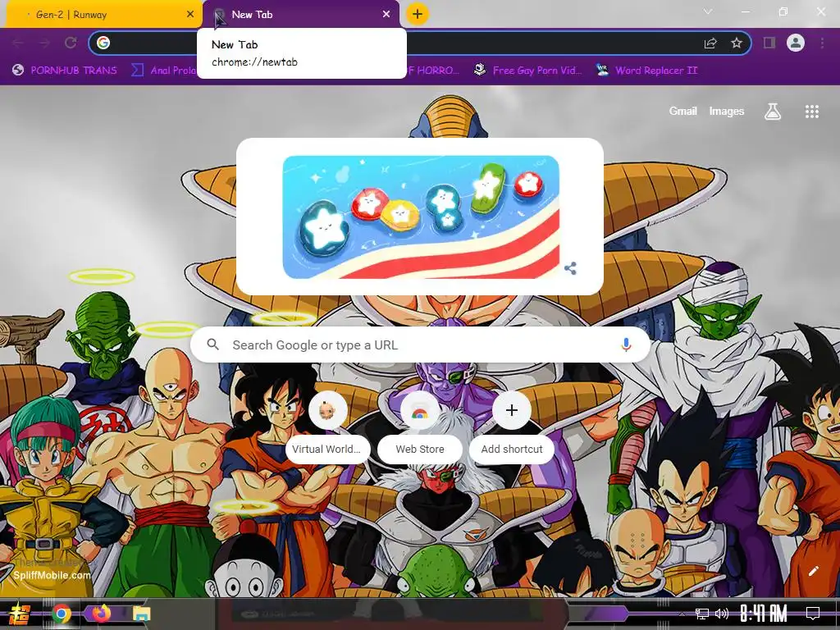Open the network tray icon
840x630 pixels.
click(x=702, y=614)
